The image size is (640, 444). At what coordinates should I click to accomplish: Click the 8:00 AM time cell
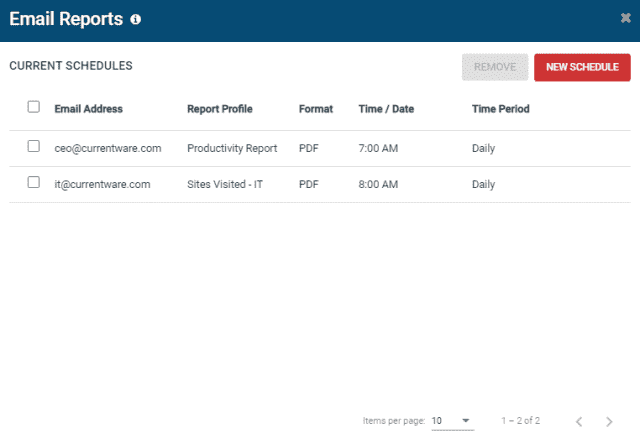[x=378, y=184]
